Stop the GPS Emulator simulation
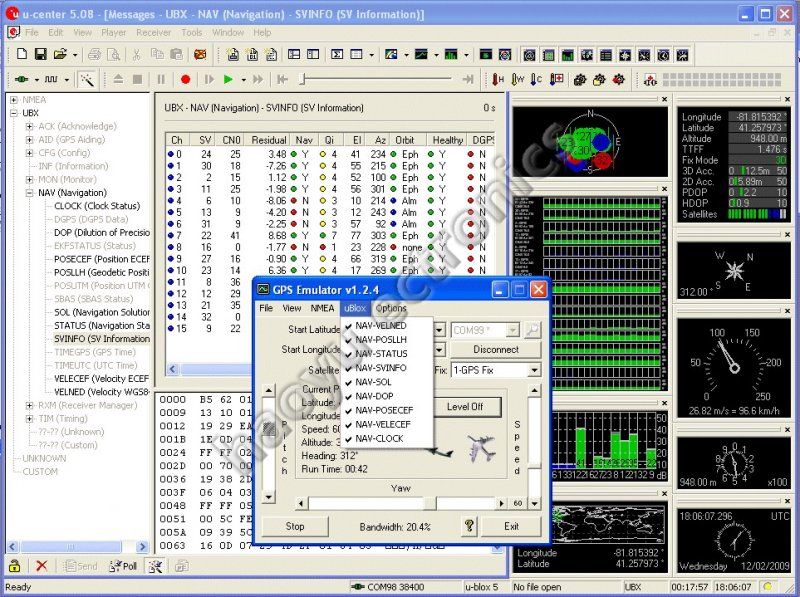 click(x=295, y=526)
